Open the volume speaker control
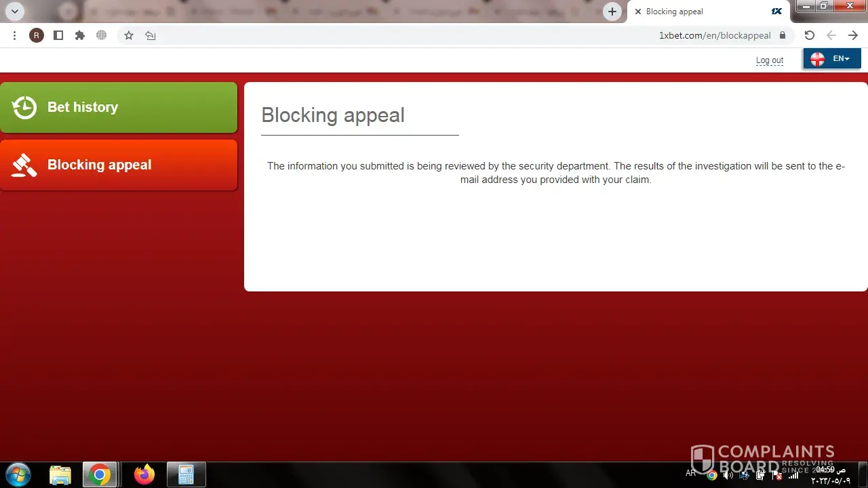868x488 pixels. tap(728, 475)
